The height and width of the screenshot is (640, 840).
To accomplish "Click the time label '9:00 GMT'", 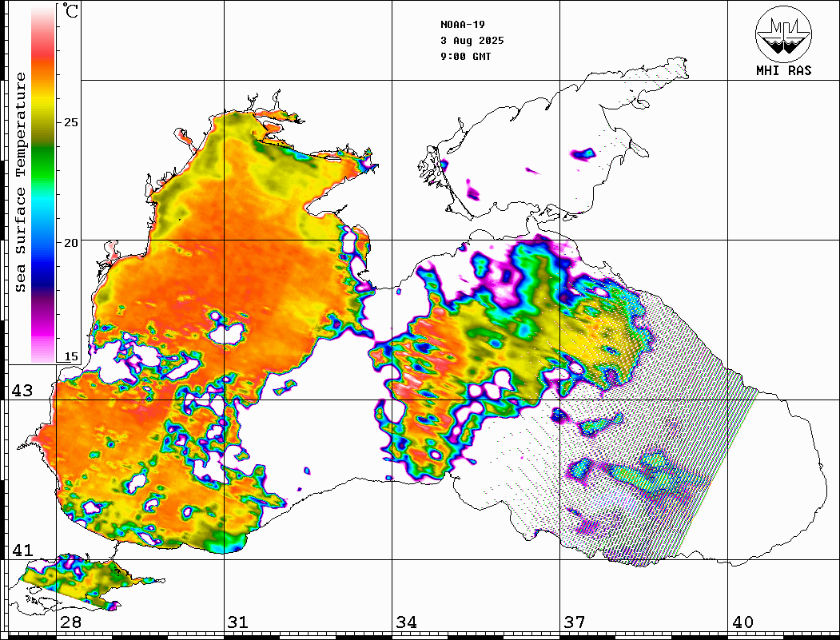I will [x=465, y=57].
